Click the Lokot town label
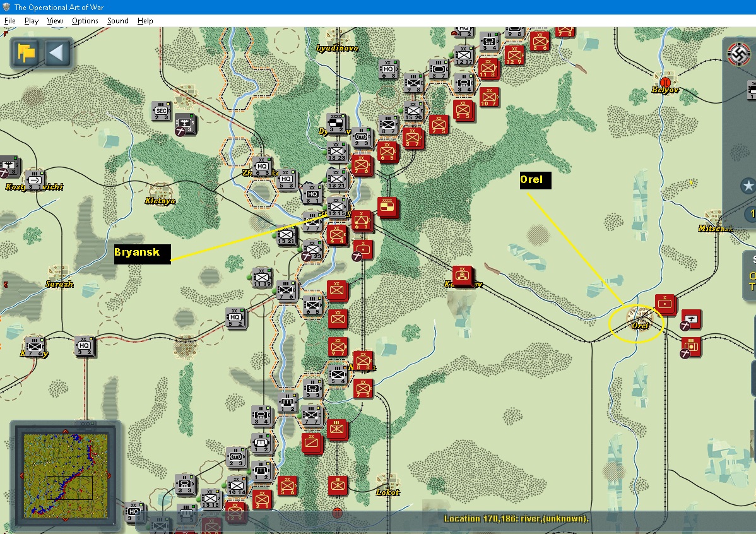This screenshot has width=756, height=534. [x=388, y=492]
